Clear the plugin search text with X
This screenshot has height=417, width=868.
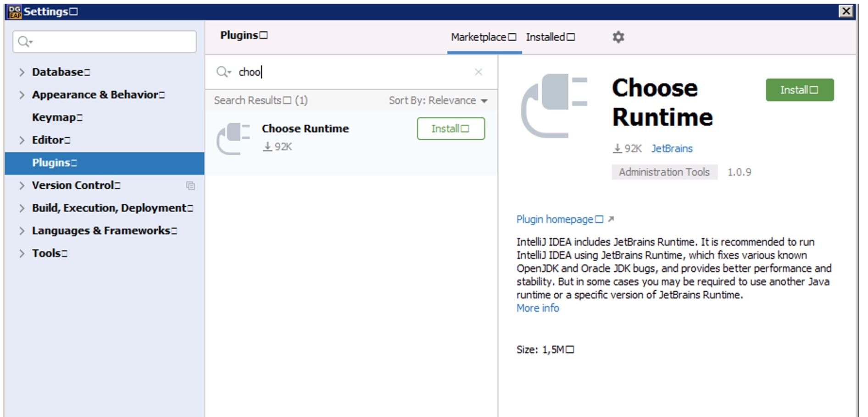point(479,72)
